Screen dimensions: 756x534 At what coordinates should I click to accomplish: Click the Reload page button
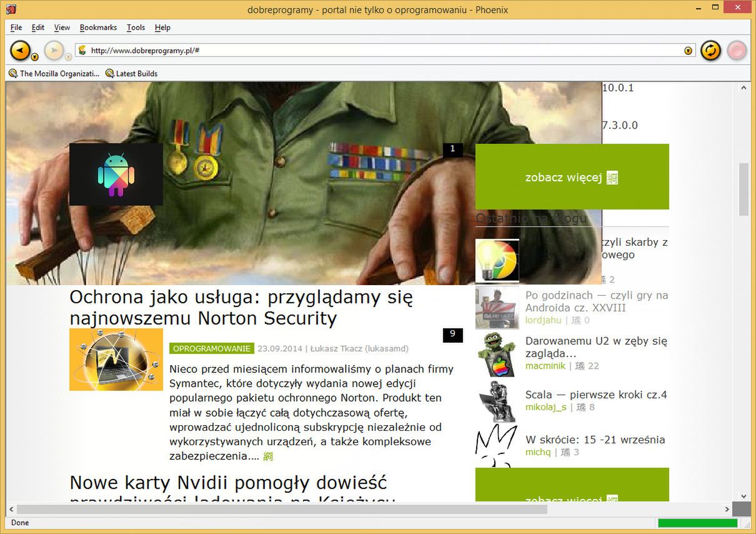pyautogui.click(x=710, y=50)
